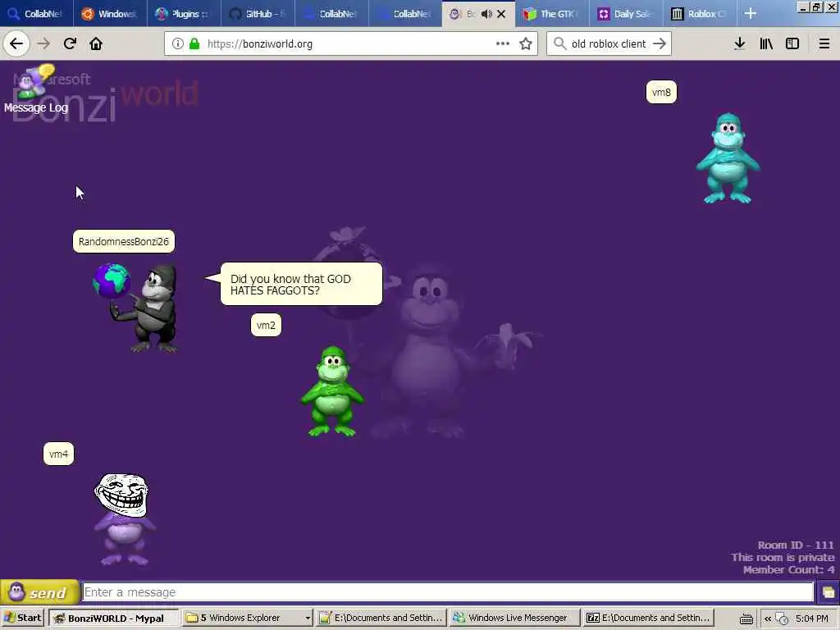Click the chat log icon right of message box
Screen dimensions: 840x630
[829, 592]
